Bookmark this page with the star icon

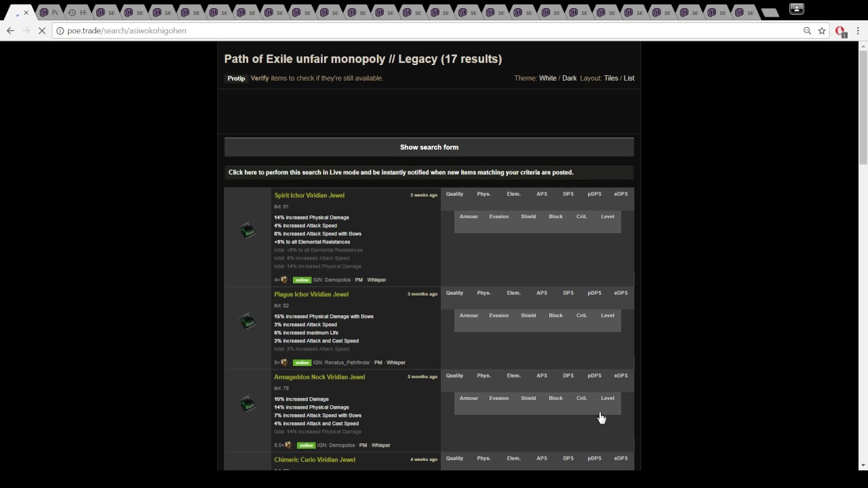[x=822, y=30]
